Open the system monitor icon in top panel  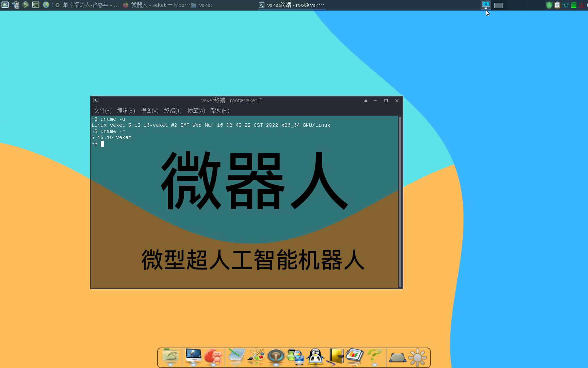[x=5, y=5]
